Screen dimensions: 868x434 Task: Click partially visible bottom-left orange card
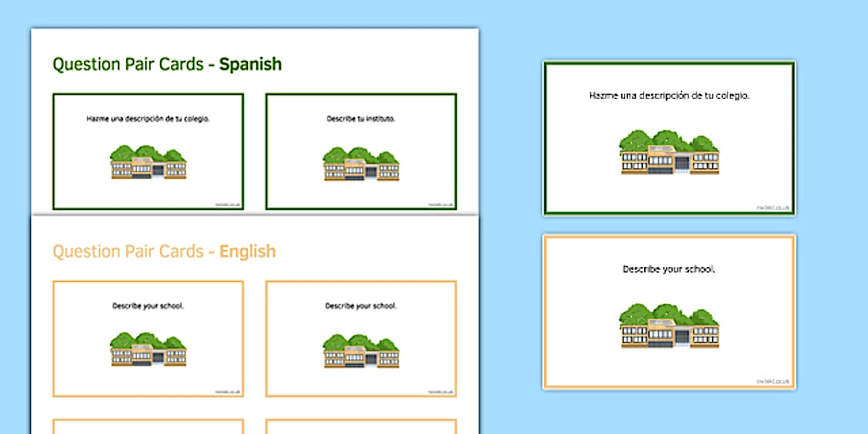coord(148,426)
